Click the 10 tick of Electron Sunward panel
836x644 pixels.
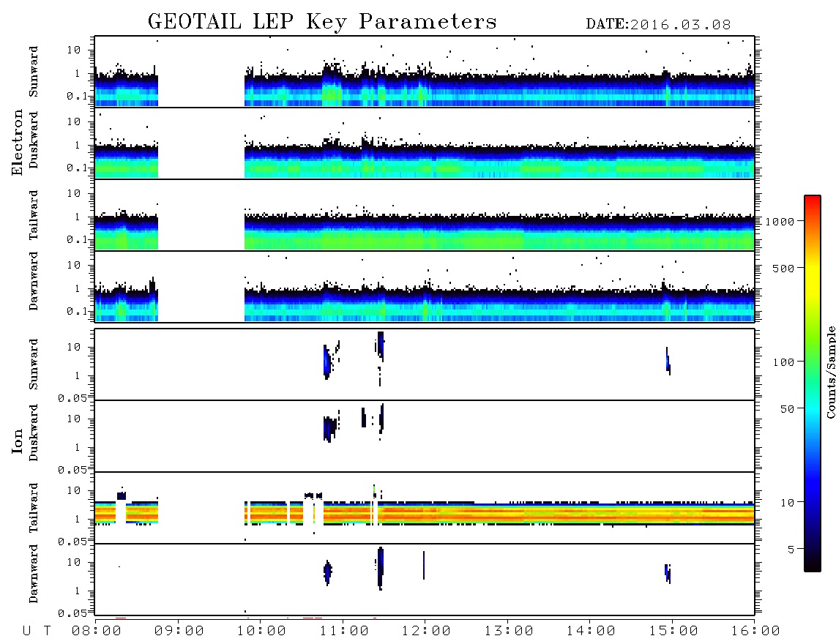74,50
